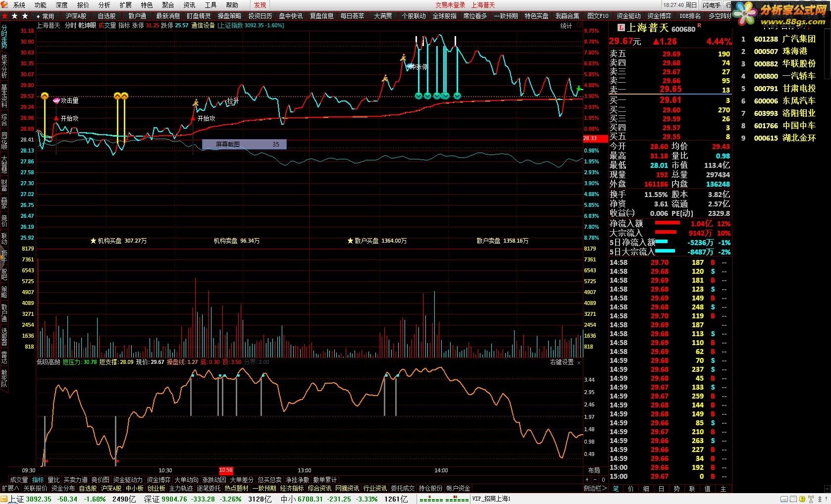This screenshot has height=504, width=831.
Task: Click the connection signal bars in the status bar
Action: [444, 499]
